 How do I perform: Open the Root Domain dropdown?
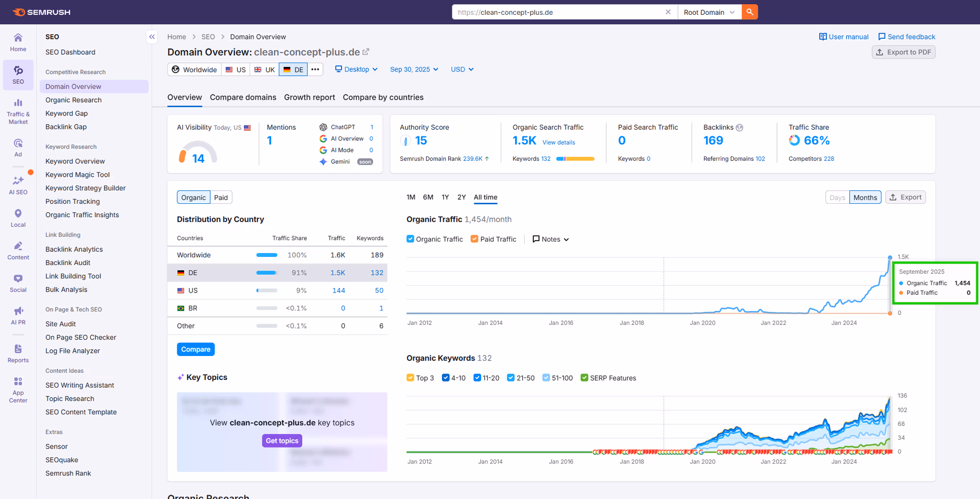coord(709,12)
